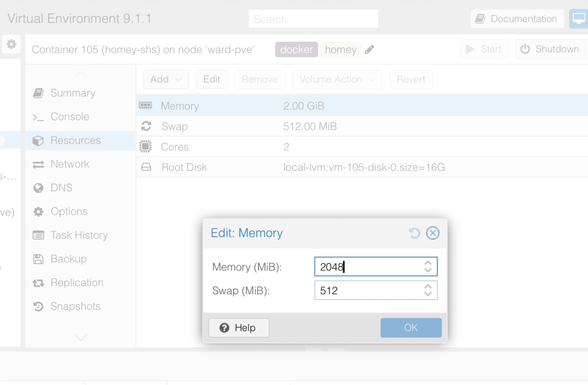Open Help from the Edit Memory dialog

(x=238, y=327)
